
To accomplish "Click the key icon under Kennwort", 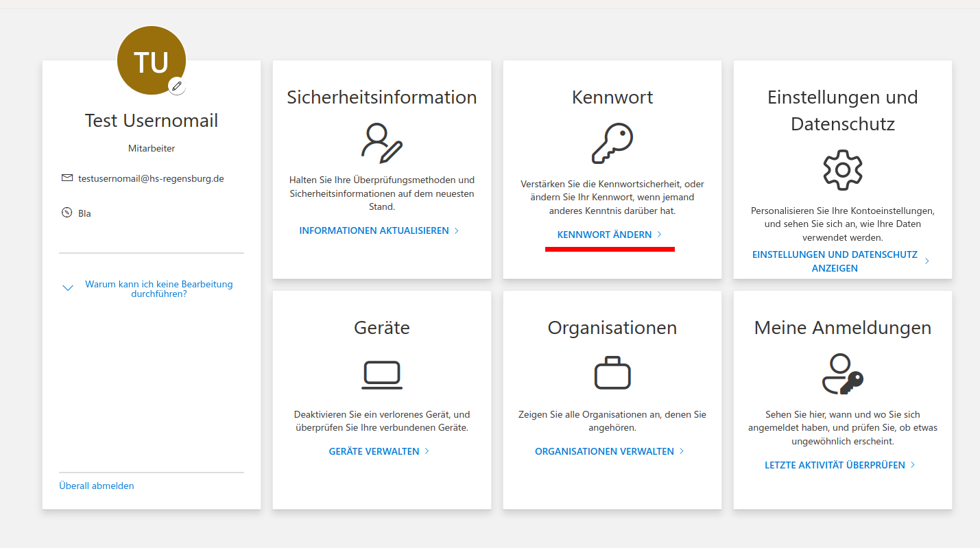I will [x=612, y=143].
